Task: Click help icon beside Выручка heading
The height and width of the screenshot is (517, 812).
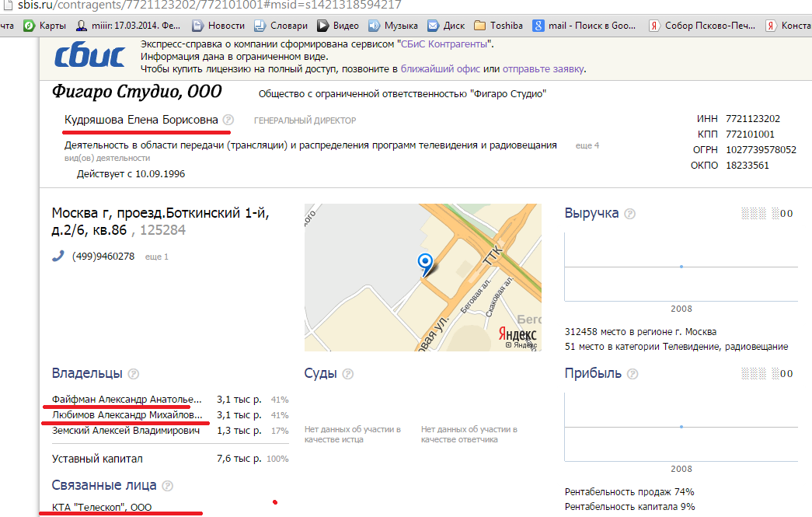Action: pos(630,214)
